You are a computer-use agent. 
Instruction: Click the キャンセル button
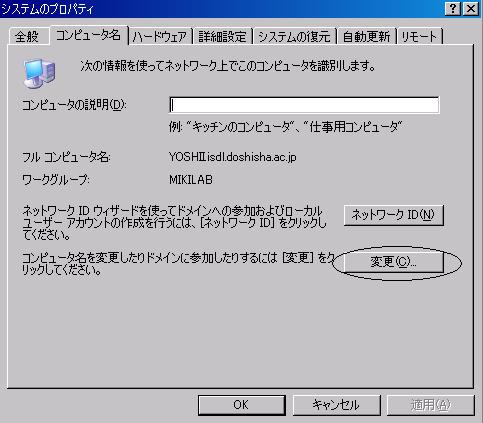coord(336,405)
